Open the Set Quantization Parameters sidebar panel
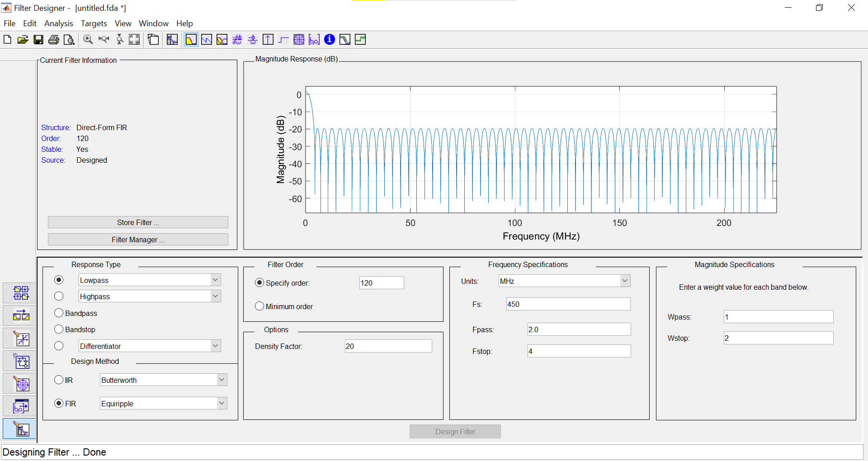Viewport: 868px width, 461px height. point(19,338)
